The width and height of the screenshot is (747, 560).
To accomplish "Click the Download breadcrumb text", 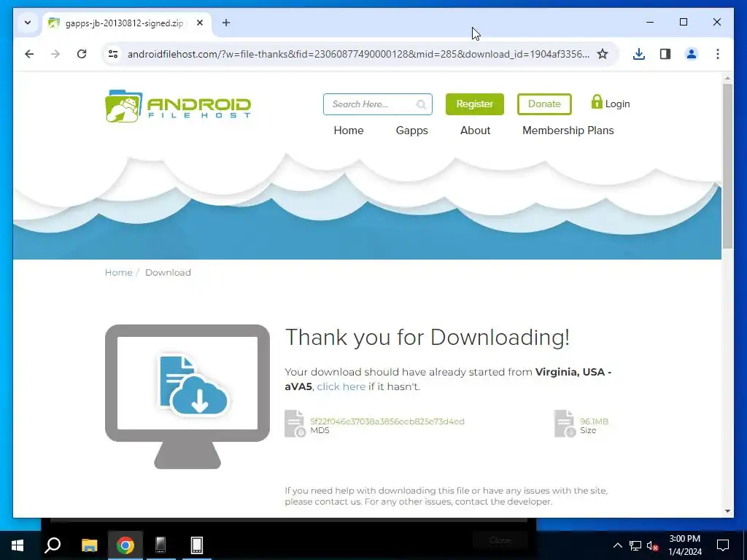I will (168, 273).
